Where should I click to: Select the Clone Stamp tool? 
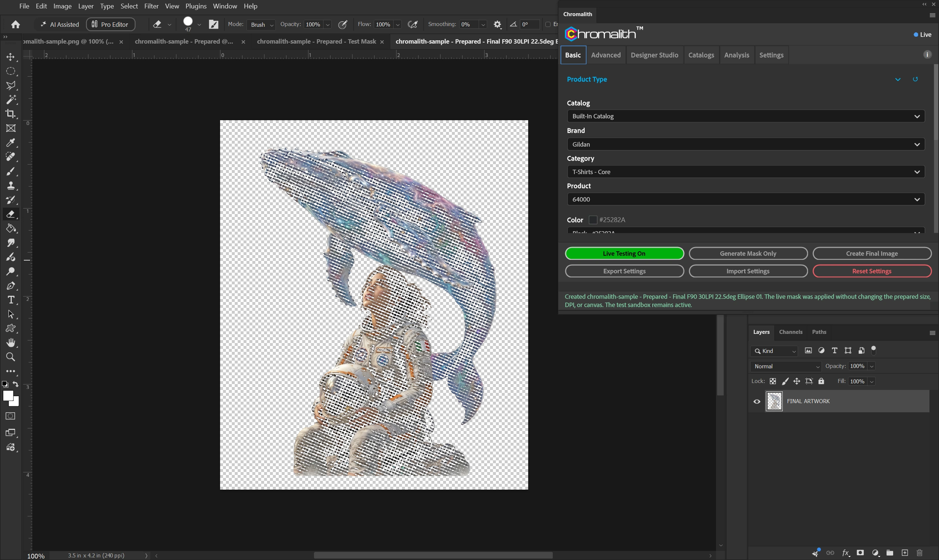point(11,186)
